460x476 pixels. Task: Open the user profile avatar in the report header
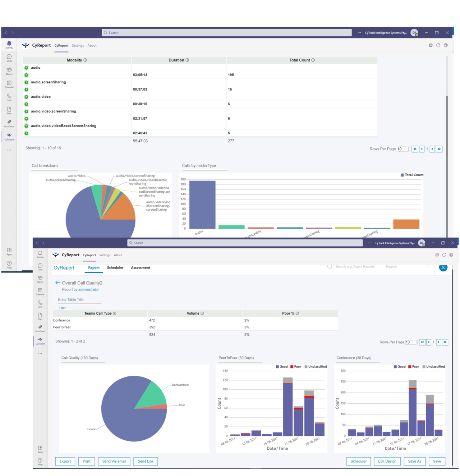[x=443, y=267]
